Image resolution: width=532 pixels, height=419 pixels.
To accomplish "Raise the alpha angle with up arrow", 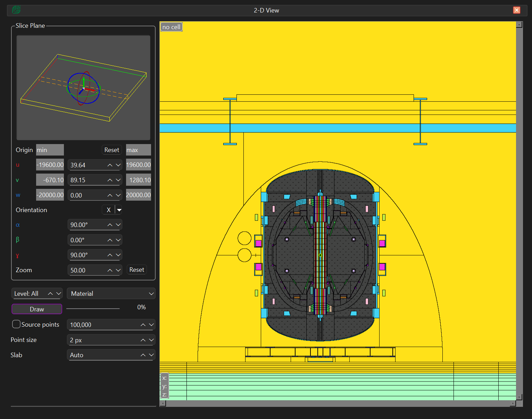I will [x=110, y=225].
